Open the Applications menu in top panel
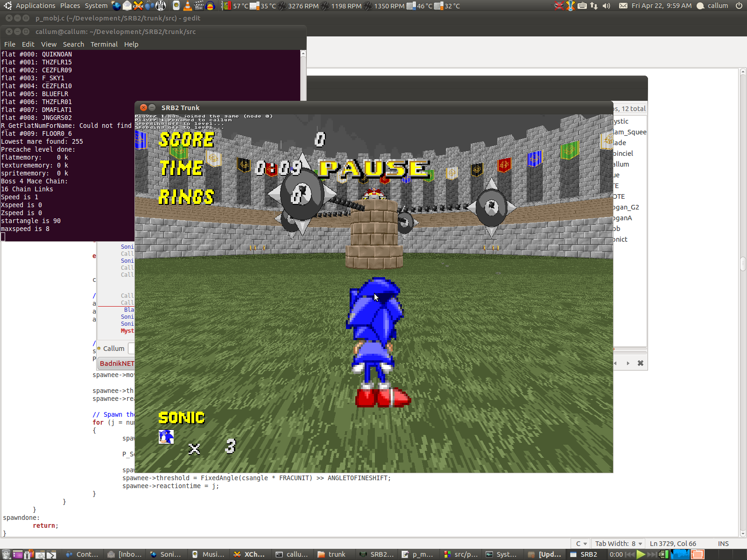This screenshot has width=747, height=560. [x=35, y=6]
